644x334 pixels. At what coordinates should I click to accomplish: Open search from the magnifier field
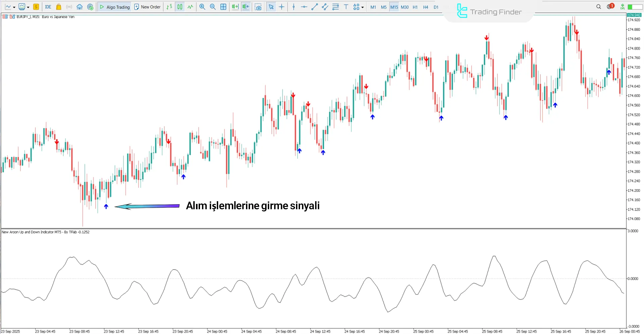point(598,6)
